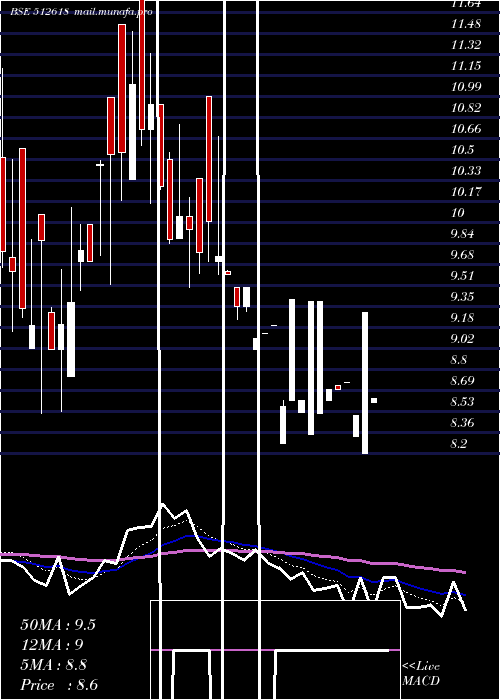Click the 8.2 price axis label
The height and width of the screenshot is (700, 500).
459,443
